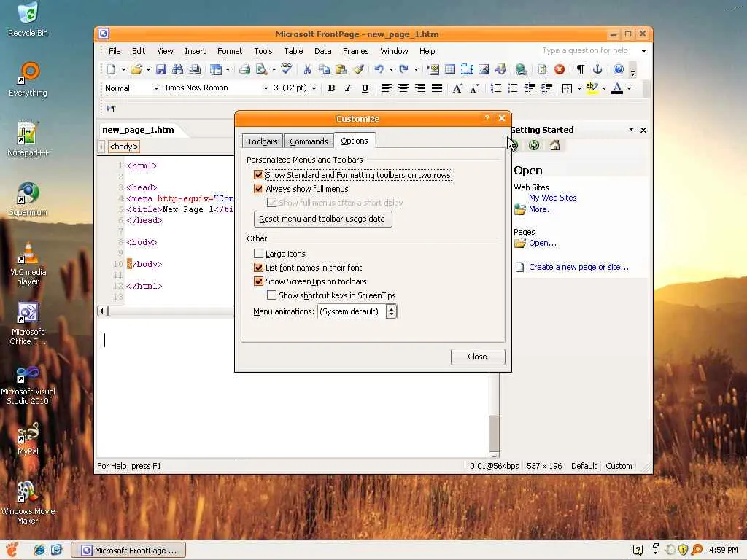Click the Redo arrow icon
Image resolution: width=747 pixels, height=560 pixels.
tap(403, 69)
